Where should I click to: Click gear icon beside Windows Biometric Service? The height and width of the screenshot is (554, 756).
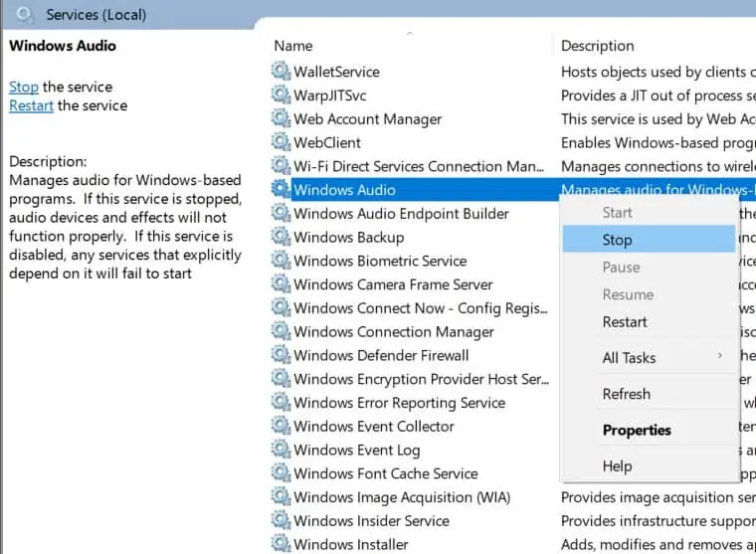[x=281, y=261]
